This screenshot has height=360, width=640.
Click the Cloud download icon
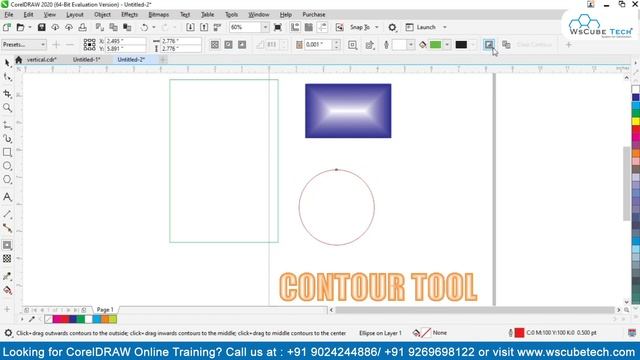[x=55, y=27]
